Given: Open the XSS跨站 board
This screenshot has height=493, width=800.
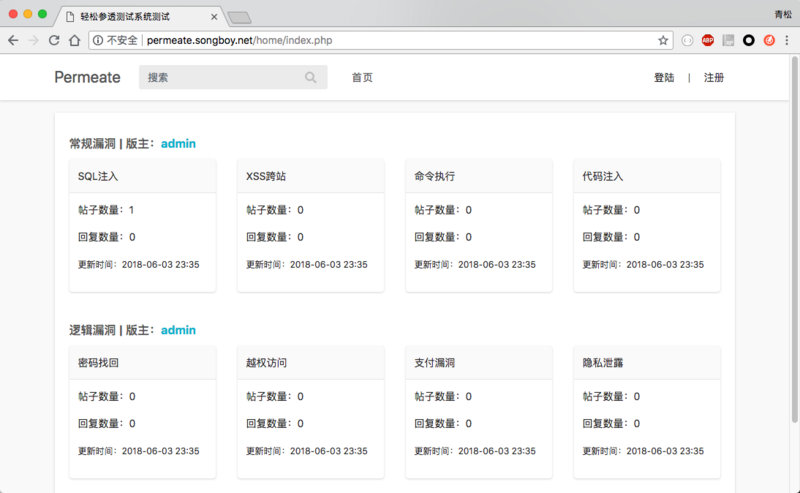Looking at the screenshot, I should click(266, 177).
